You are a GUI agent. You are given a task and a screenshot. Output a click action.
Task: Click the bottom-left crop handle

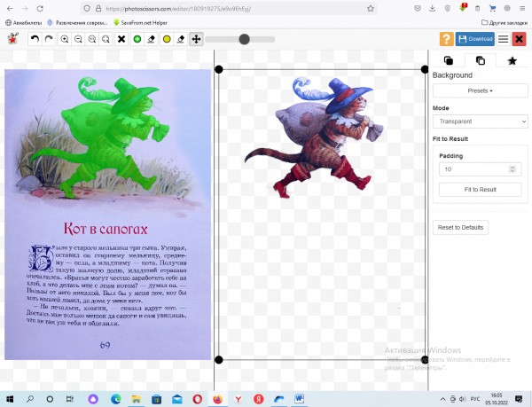tap(219, 359)
